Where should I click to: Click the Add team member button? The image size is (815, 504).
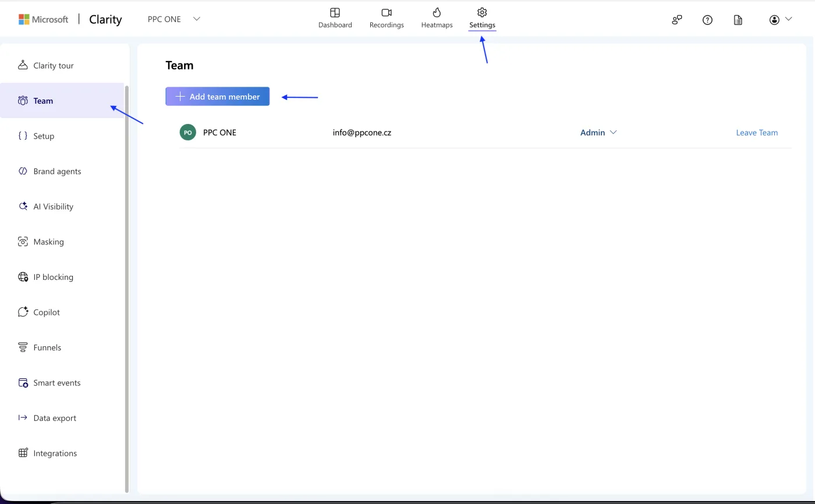coord(217,97)
